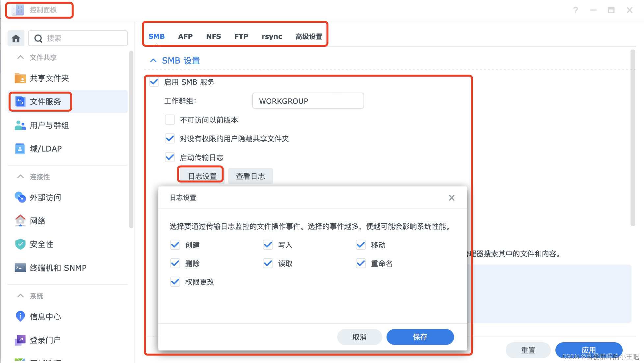Click the View Logs (查看日志) button
644x363 pixels.
click(x=250, y=176)
